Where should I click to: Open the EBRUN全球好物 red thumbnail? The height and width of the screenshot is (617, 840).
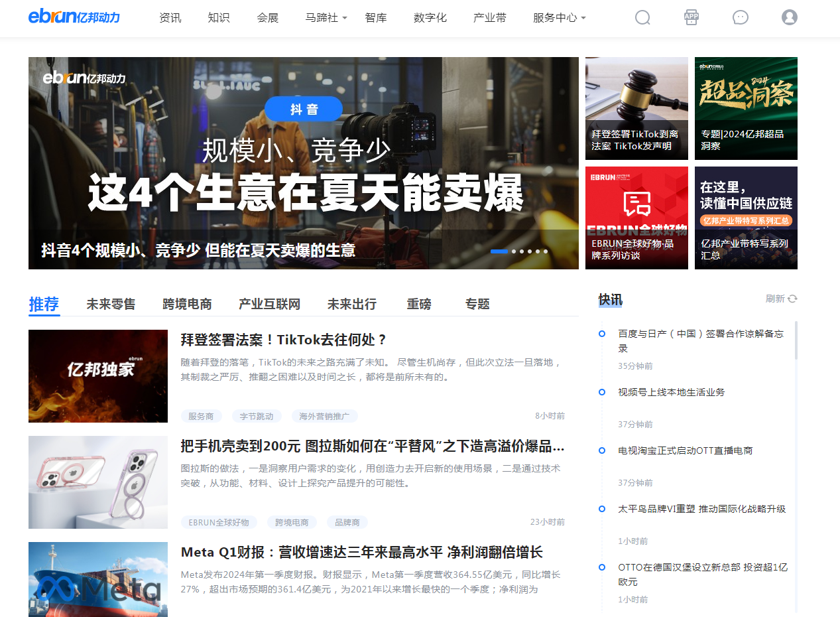(636, 218)
